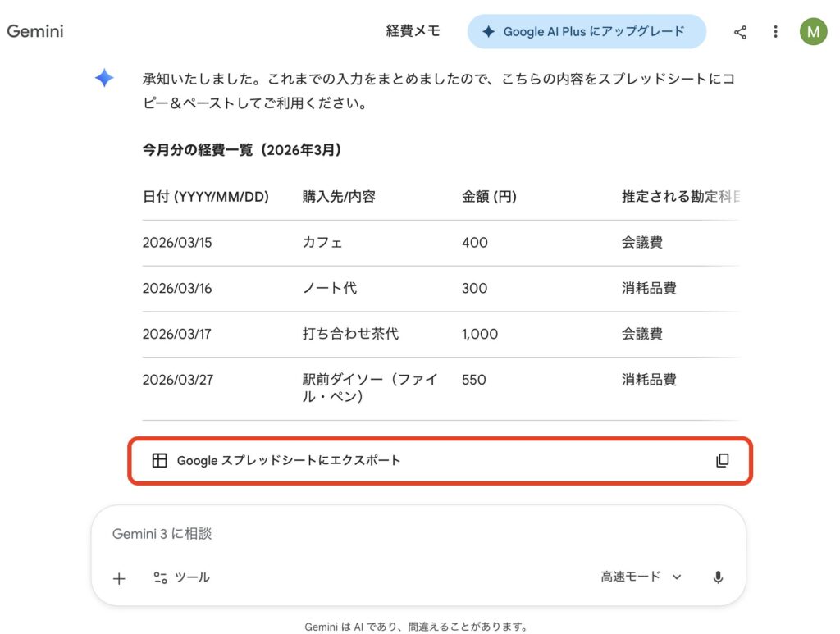Open the ツール tools menu
The image size is (840, 634).
click(x=181, y=577)
